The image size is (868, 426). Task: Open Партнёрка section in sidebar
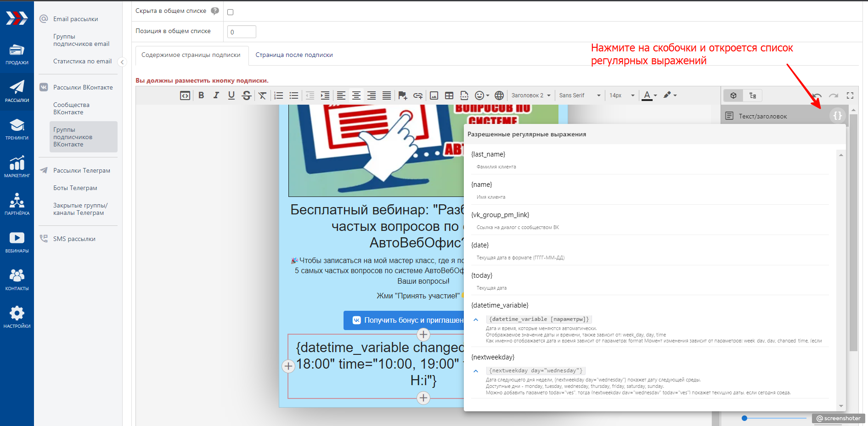click(x=17, y=205)
